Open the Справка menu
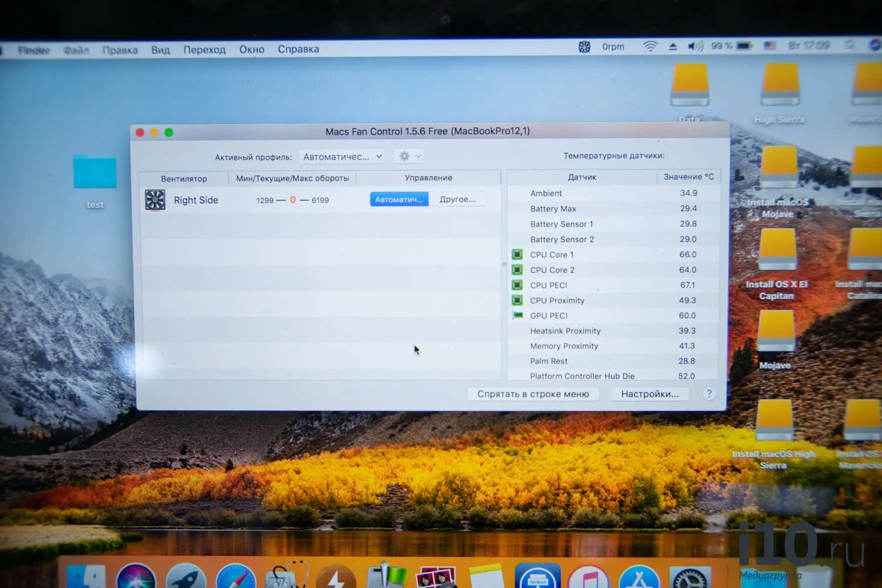 (299, 49)
